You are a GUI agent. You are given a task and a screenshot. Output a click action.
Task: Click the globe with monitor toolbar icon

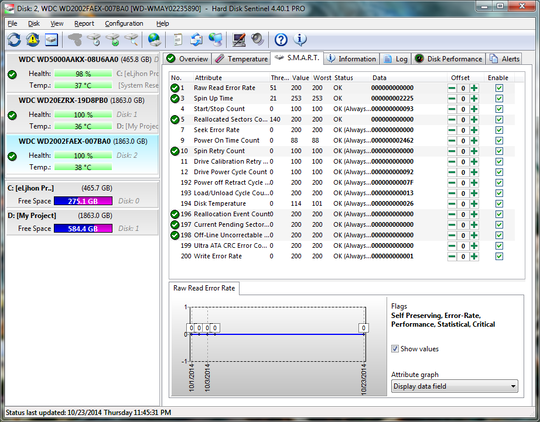tap(216, 40)
